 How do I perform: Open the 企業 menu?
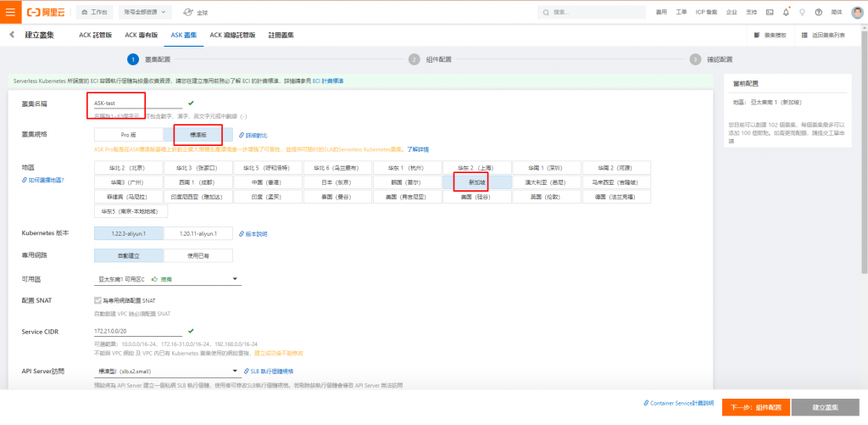click(x=732, y=12)
